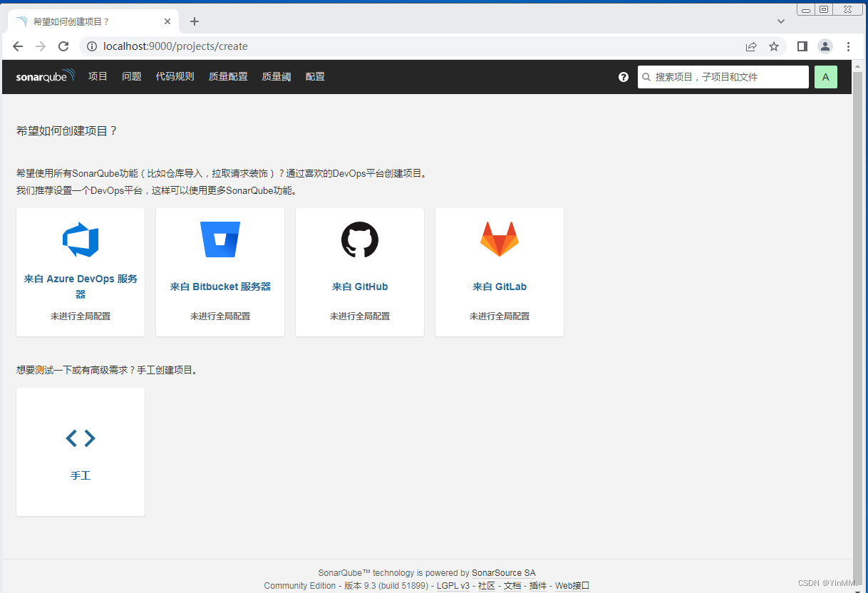Viewport: 868px width, 593px height.
Task: Close the current browser tab
Action: (167, 21)
